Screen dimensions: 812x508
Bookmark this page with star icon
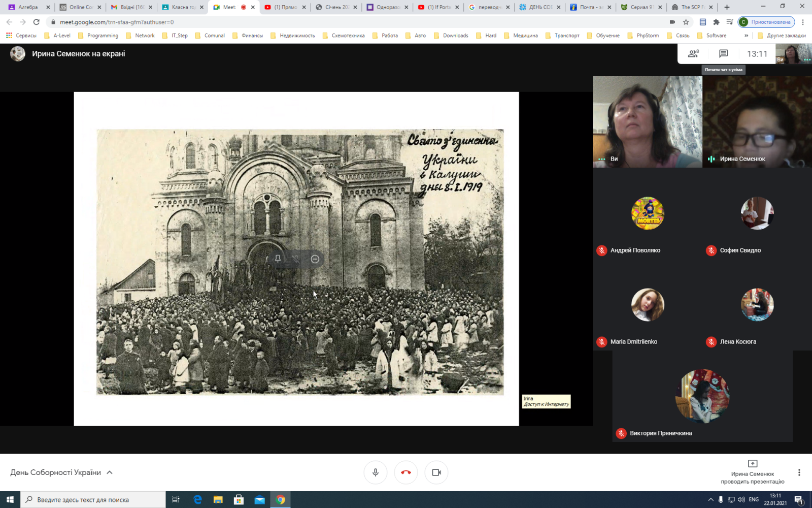click(686, 22)
